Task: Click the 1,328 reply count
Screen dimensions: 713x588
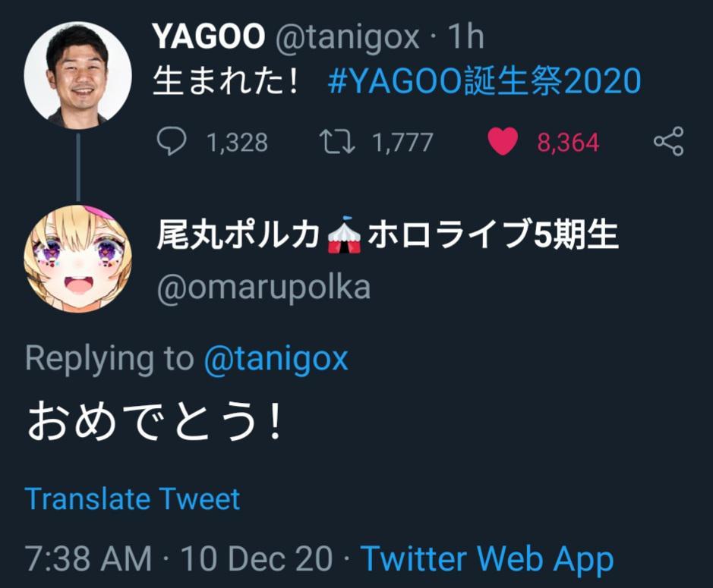Action: [x=238, y=142]
